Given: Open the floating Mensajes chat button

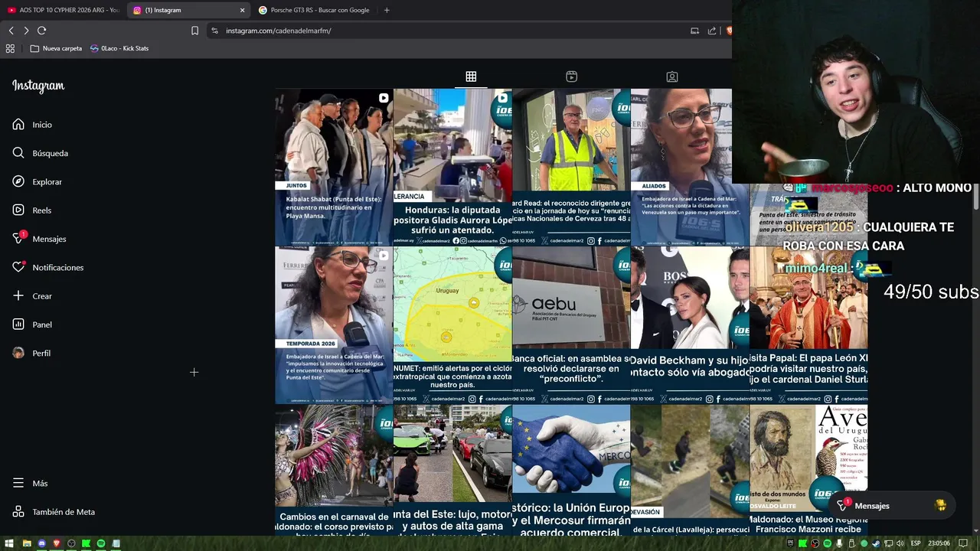Looking at the screenshot, I should tap(893, 506).
